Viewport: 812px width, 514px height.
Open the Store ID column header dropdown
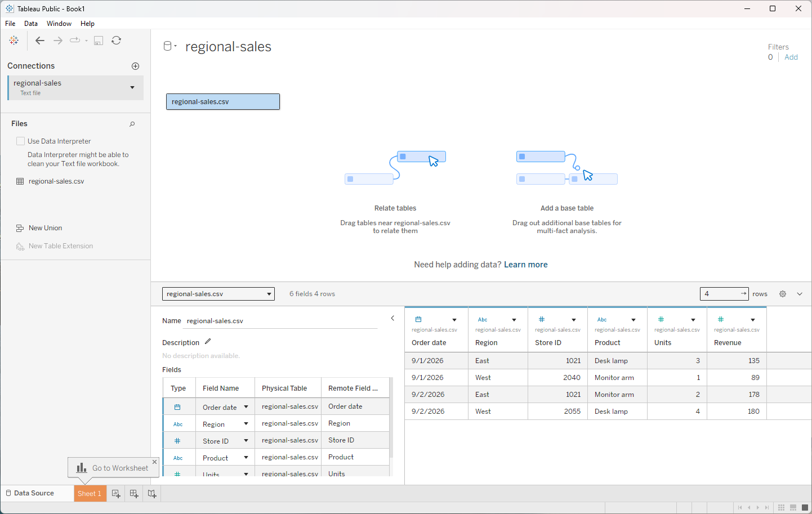[574, 320]
